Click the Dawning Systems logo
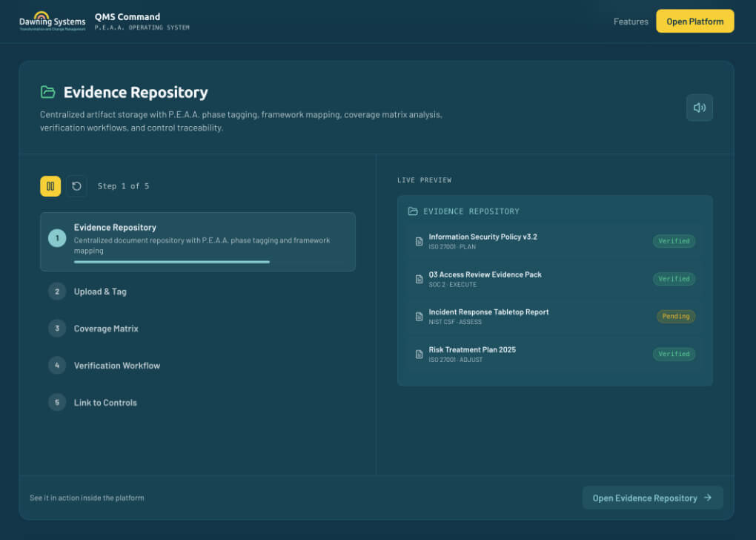This screenshot has width=756, height=540. (52, 20)
